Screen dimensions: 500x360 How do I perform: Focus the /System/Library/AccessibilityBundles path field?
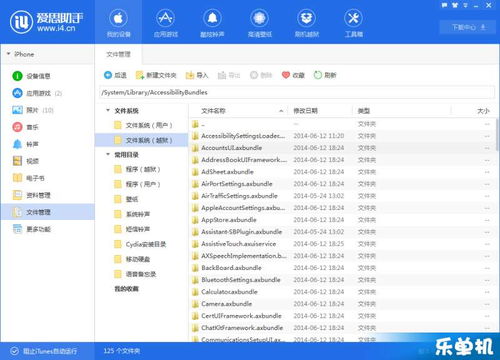[297, 92]
